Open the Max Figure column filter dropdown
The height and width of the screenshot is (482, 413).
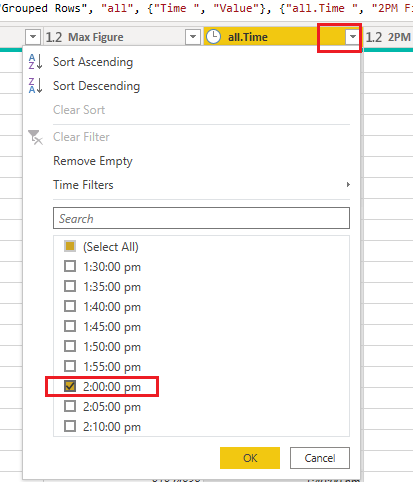pos(193,37)
